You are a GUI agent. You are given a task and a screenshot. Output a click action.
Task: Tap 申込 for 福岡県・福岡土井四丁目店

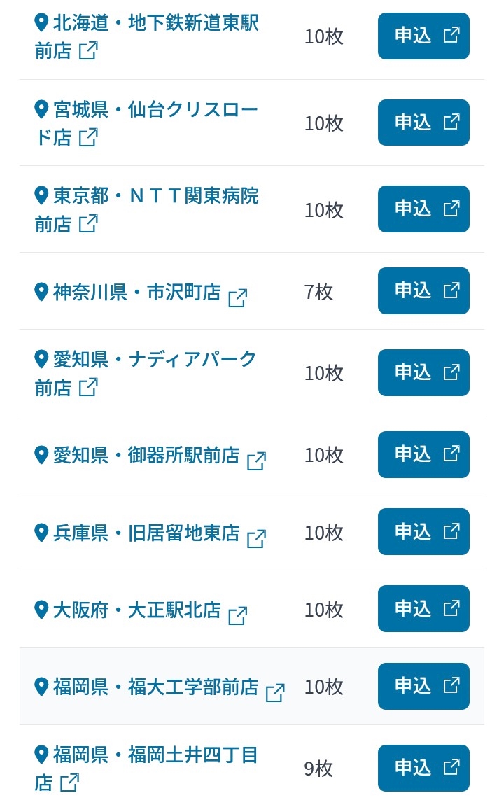(423, 768)
